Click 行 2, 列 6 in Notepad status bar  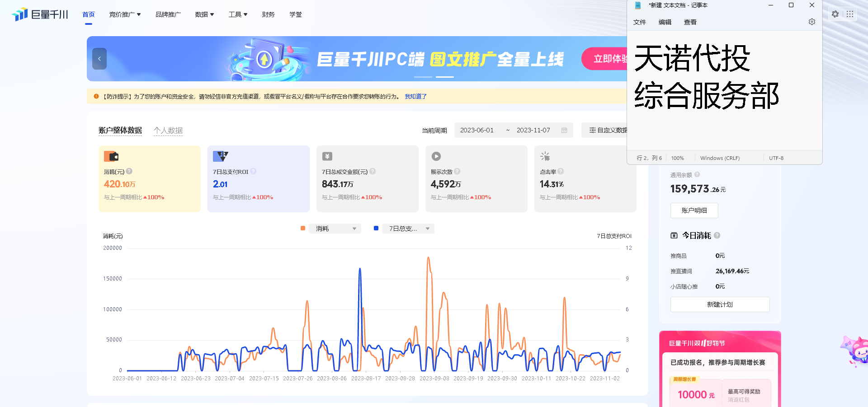649,158
